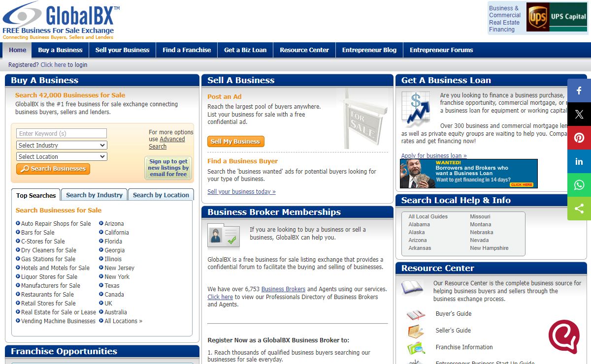Open the Business Brokers link

283,289
